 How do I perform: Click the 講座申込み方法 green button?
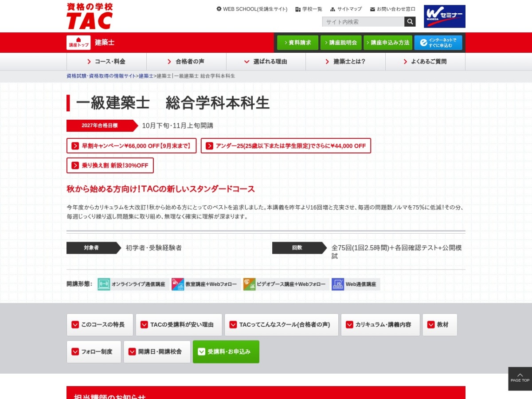[388, 43]
